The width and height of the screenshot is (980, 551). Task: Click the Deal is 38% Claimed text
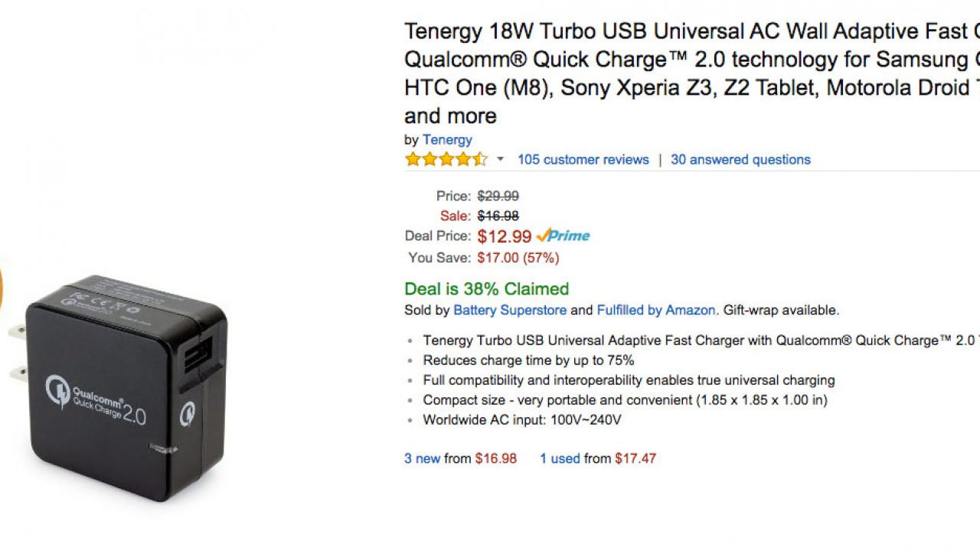(486, 289)
